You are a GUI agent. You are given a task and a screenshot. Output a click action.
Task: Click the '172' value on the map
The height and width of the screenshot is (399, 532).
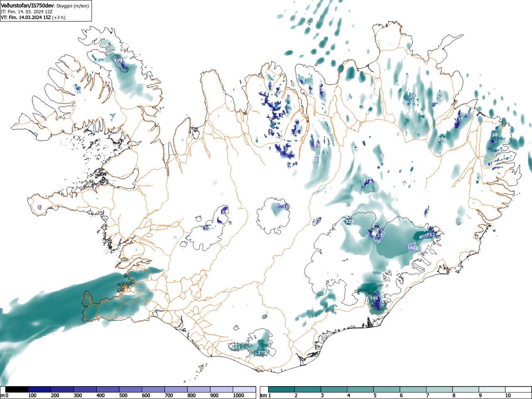(368, 181)
